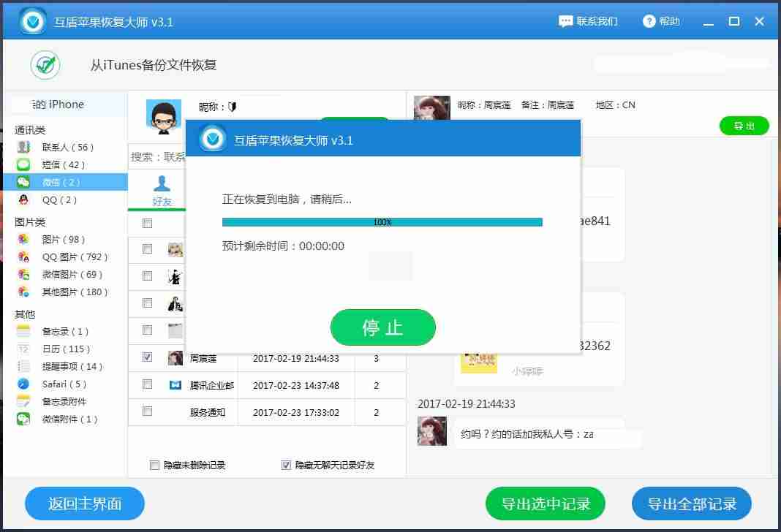Open the 联系我们 link
781x532 pixels.
click(x=588, y=21)
